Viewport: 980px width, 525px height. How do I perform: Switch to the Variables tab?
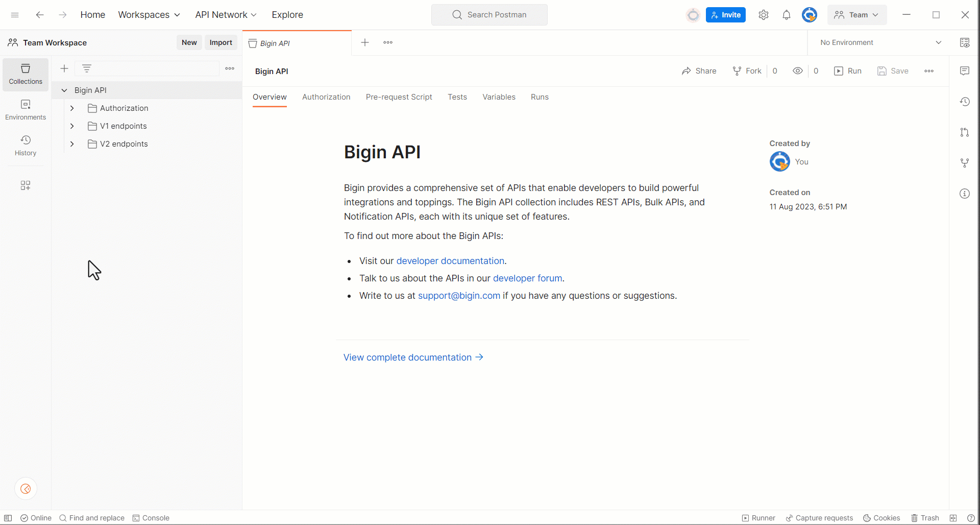[x=499, y=97]
